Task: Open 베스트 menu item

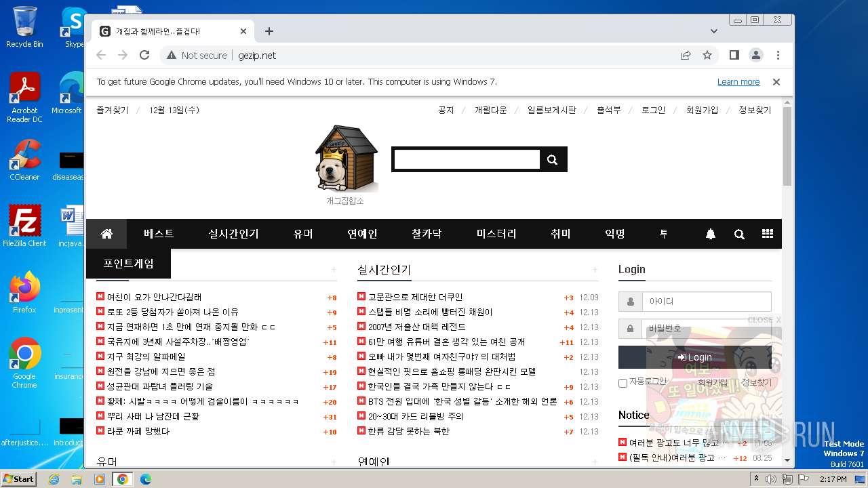Action: (x=159, y=234)
